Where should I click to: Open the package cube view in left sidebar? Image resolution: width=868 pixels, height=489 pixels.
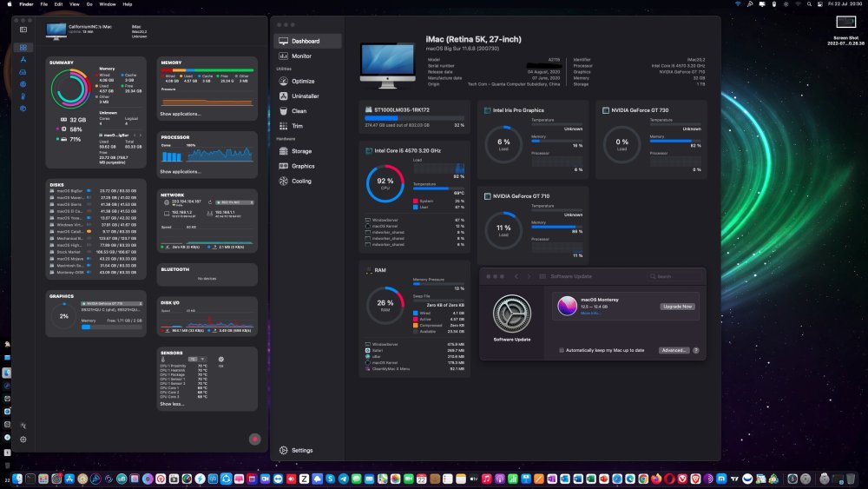(23, 109)
